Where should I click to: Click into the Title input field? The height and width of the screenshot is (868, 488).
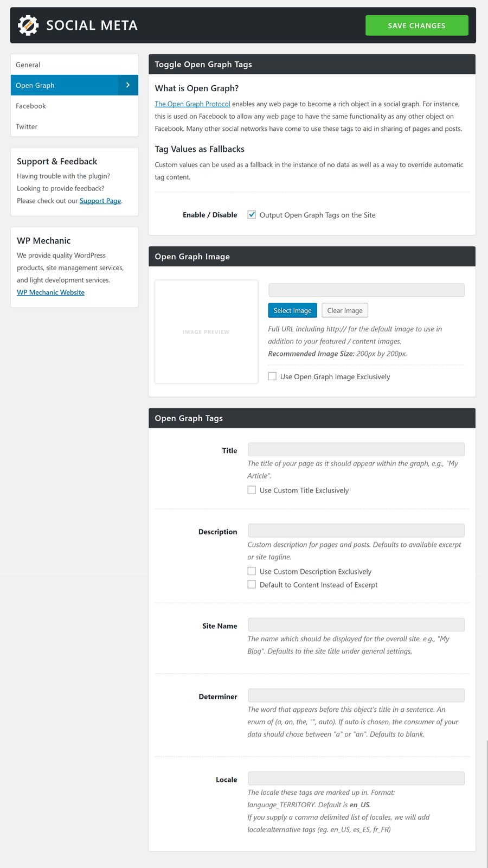[356, 449]
